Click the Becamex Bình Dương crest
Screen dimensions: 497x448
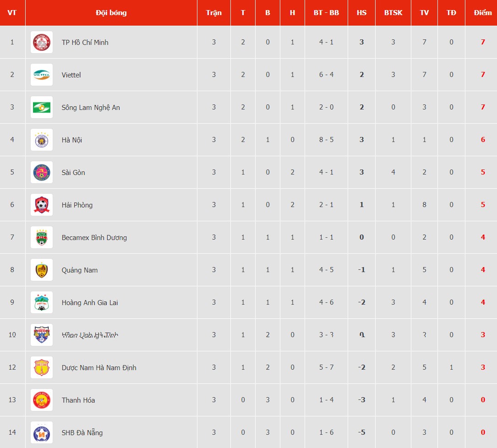pyautogui.click(x=42, y=237)
